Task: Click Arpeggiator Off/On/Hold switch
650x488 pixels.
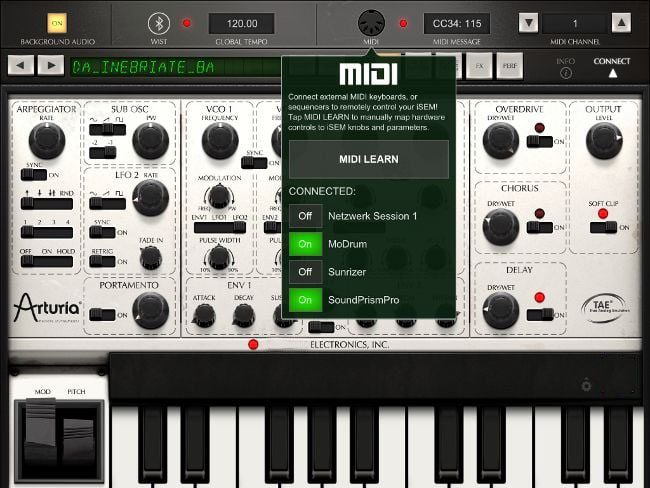Action: [x=47, y=261]
